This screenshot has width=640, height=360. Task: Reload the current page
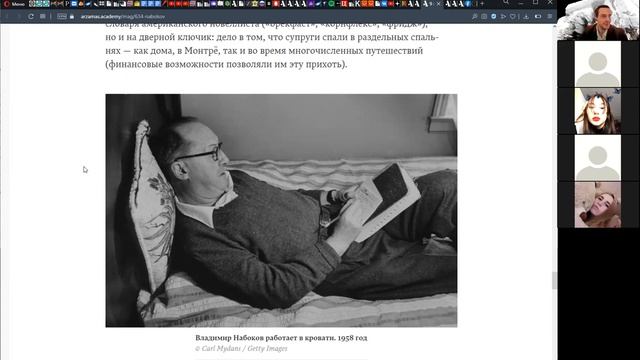click(31, 16)
